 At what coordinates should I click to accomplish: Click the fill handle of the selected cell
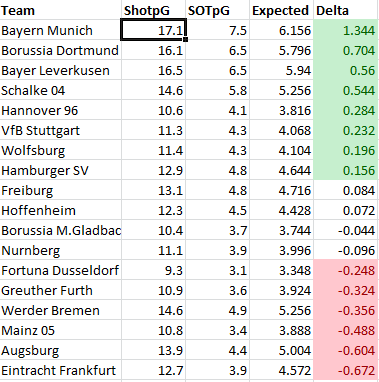(x=185, y=39)
